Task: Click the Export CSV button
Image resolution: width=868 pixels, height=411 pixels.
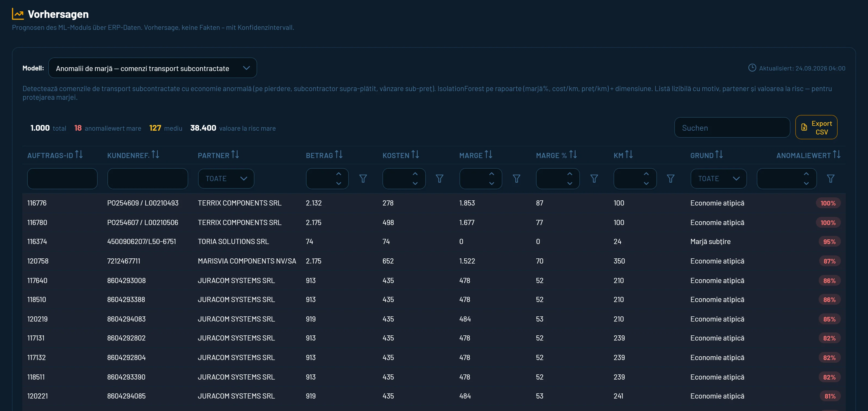Action: (816, 127)
